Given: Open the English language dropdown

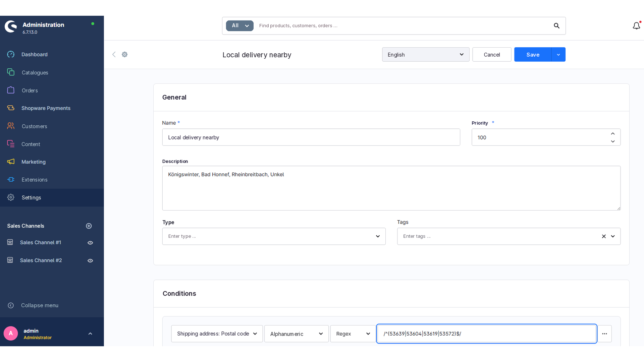Looking at the screenshot, I should (x=426, y=54).
